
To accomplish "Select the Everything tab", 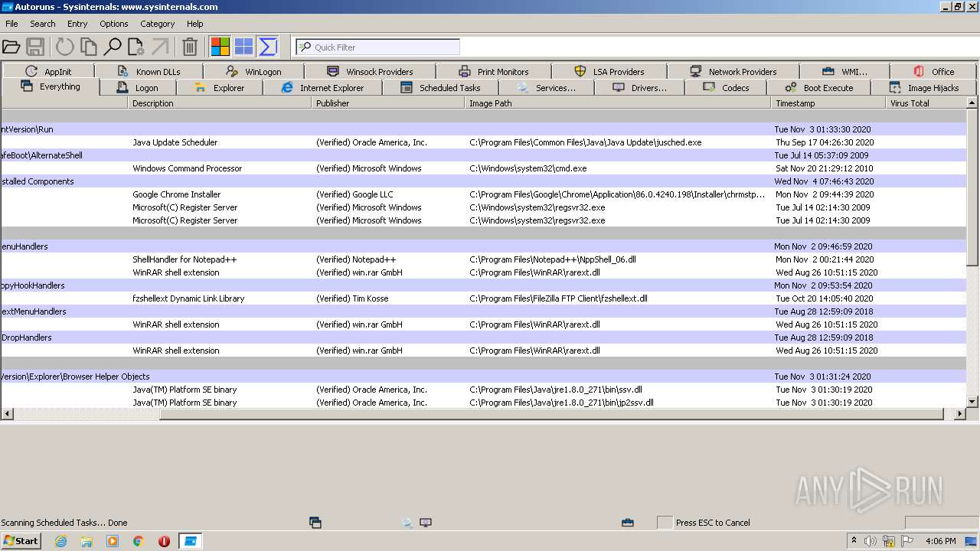I will click(x=51, y=86).
